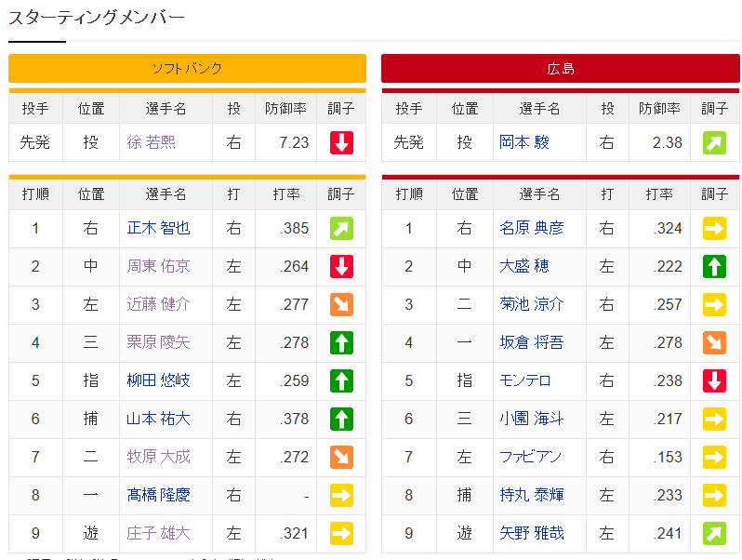
Task: Open ファビアン's player link
Action: coord(531,457)
